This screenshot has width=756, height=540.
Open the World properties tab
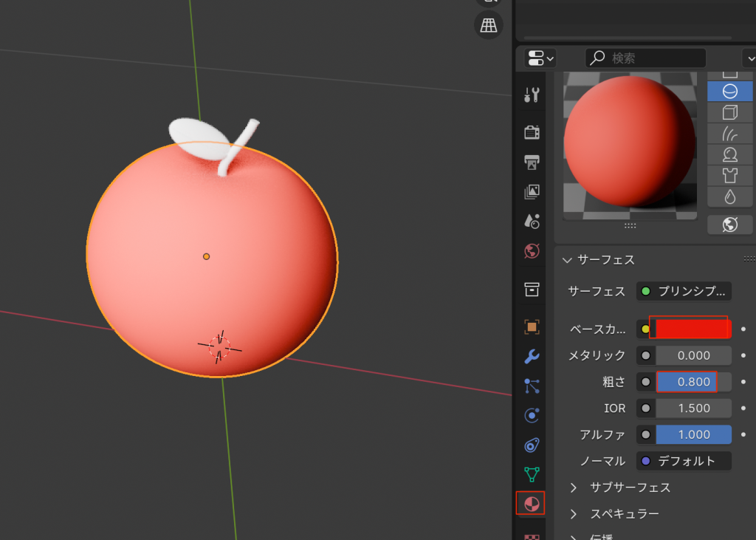(531, 251)
